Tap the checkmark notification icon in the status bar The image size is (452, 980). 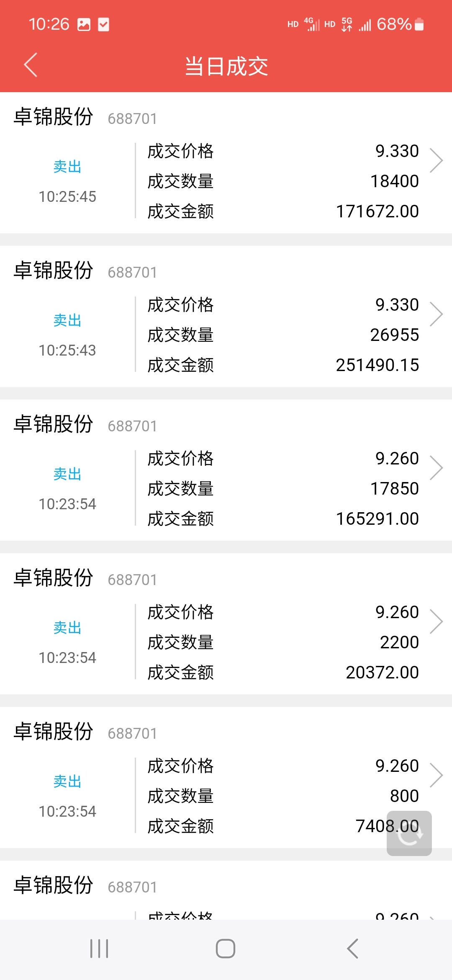pyautogui.click(x=103, y=25)
